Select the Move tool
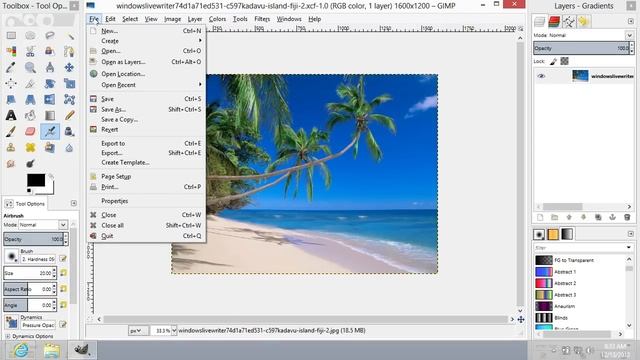The width and height of the screenshot is (640, 360). coord(69,67)
